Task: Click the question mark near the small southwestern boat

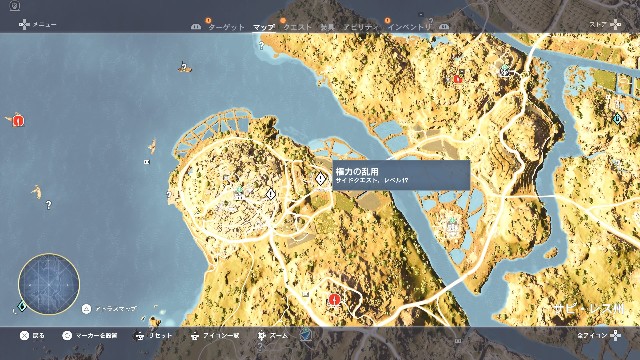Action: point(49,204)
